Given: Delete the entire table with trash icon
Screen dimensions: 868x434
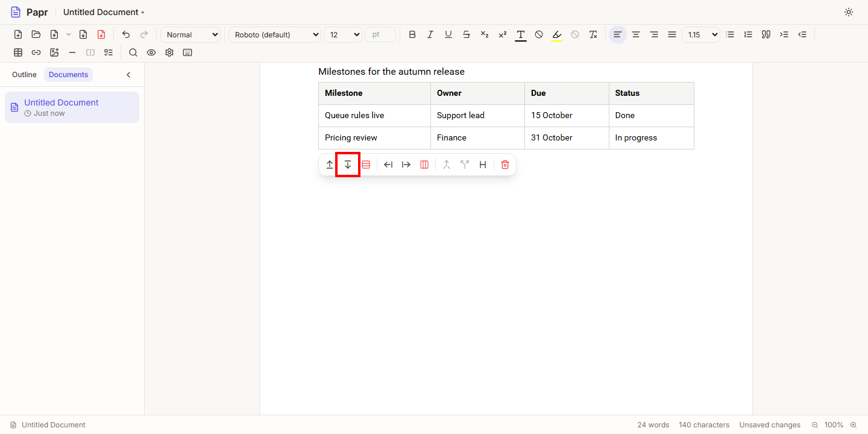Looking at the screenshot, I should (x=505, y=165).
